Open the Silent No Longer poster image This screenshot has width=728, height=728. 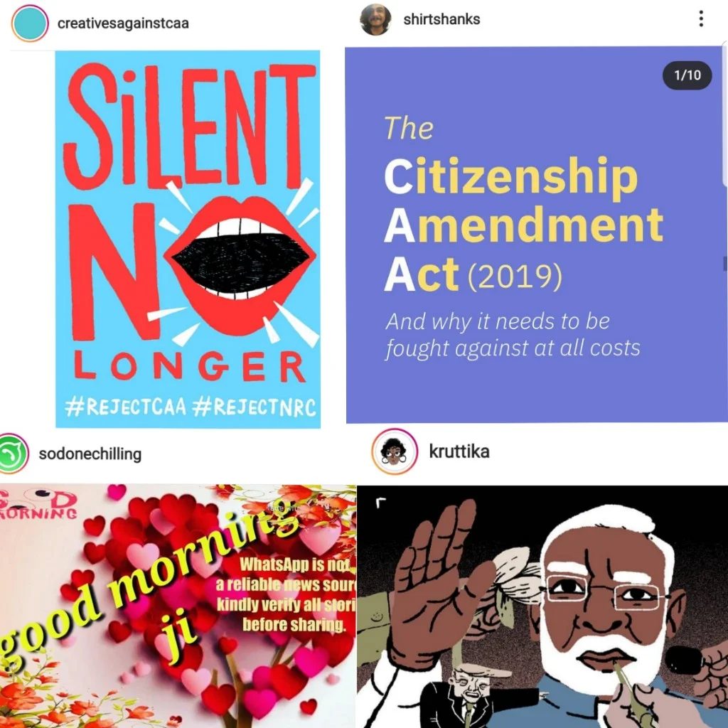(x=188, y=239)
